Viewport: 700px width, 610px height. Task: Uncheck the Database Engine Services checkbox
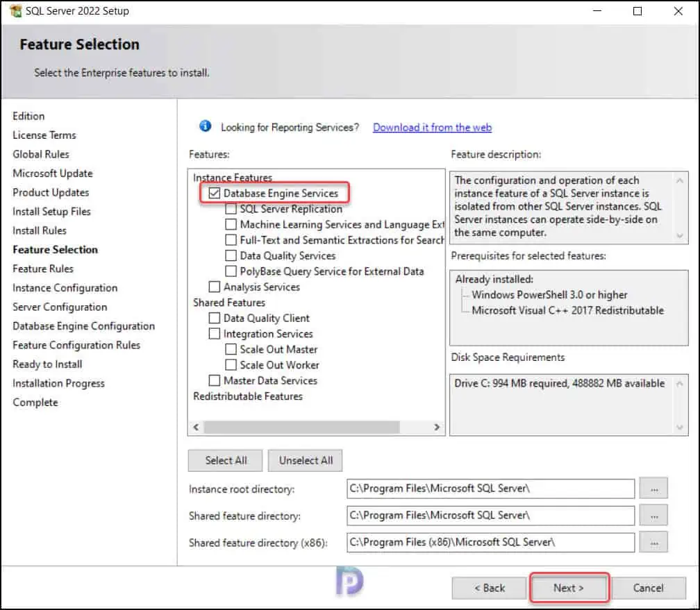pyautogui.click(x=215, y=193)
